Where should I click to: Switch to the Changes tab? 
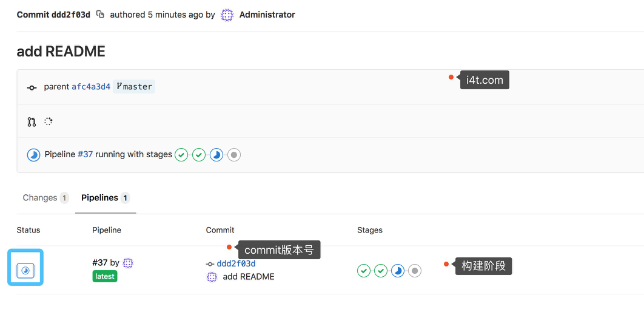tap(45, 198)
